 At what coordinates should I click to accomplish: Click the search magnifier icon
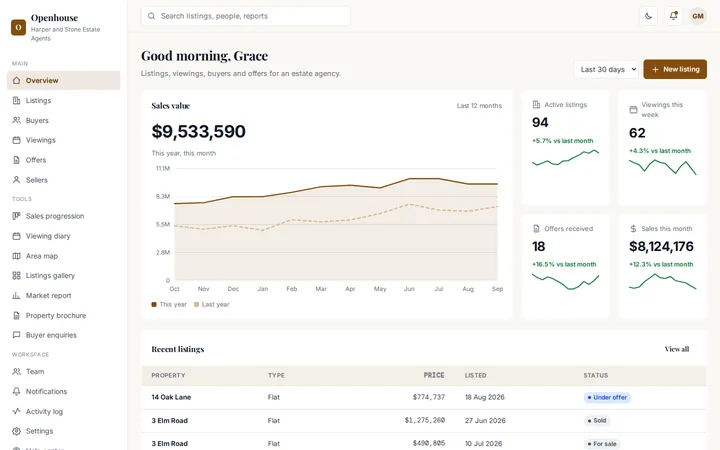151,16
